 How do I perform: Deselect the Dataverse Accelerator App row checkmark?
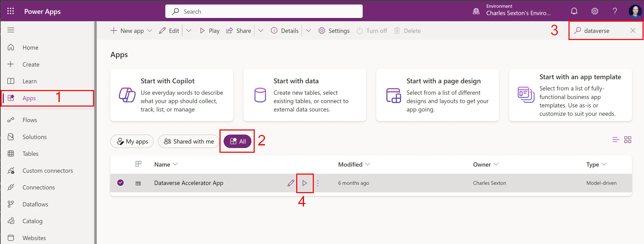click(x=120, y=183)
